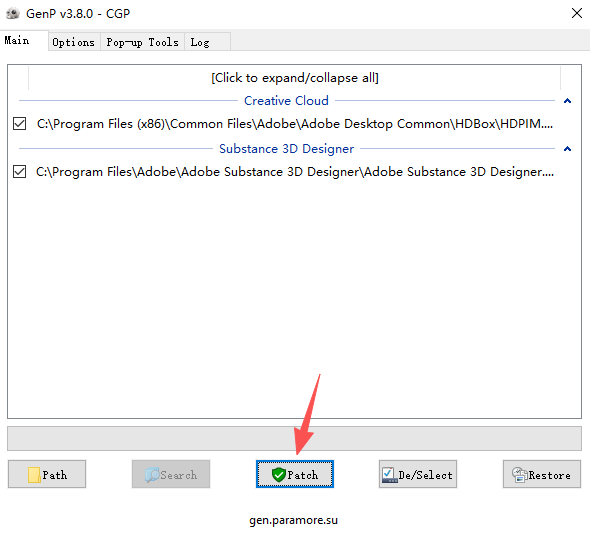590x536 pixels.
Task: Click the Restore button
Action: [x=542, y=474]
